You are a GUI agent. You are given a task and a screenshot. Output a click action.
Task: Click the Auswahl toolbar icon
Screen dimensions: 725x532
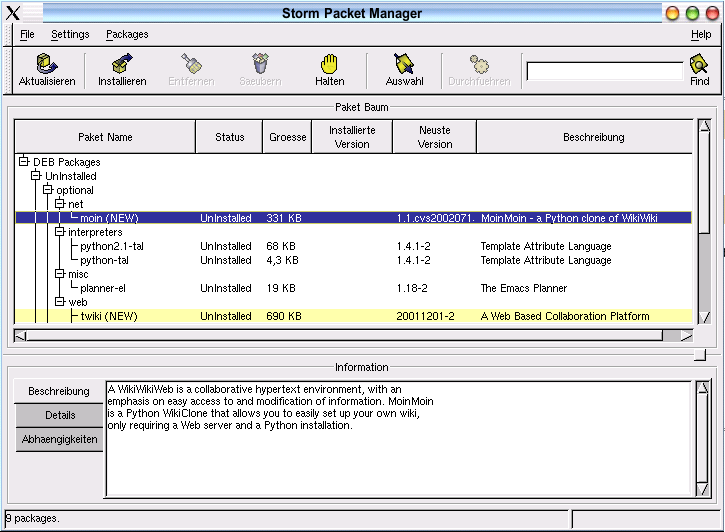[404, 64]
